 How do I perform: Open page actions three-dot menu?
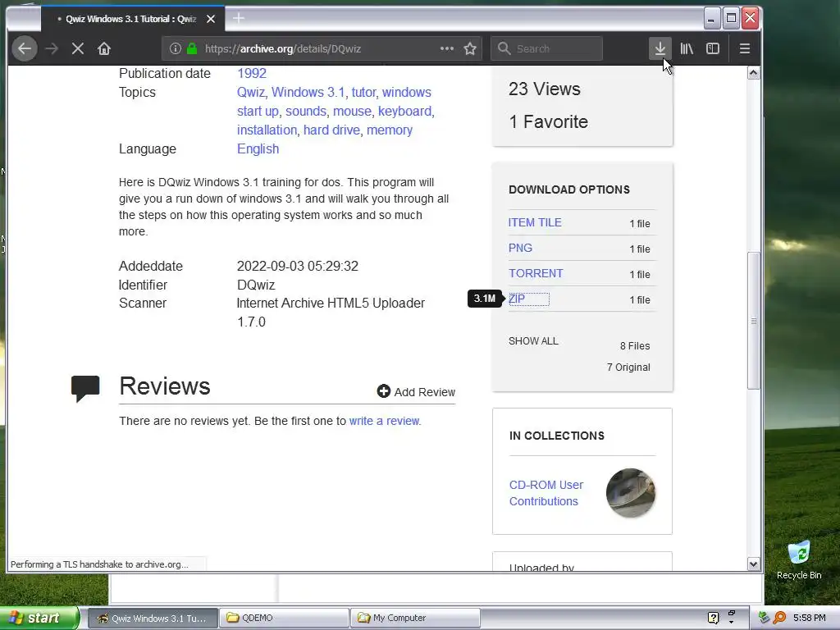pos(447,48)
